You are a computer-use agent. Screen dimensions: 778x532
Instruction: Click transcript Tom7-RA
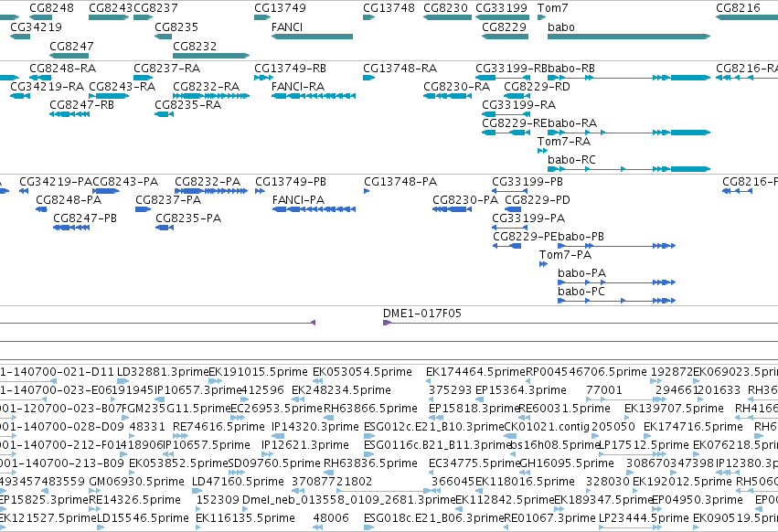point(542,151)
